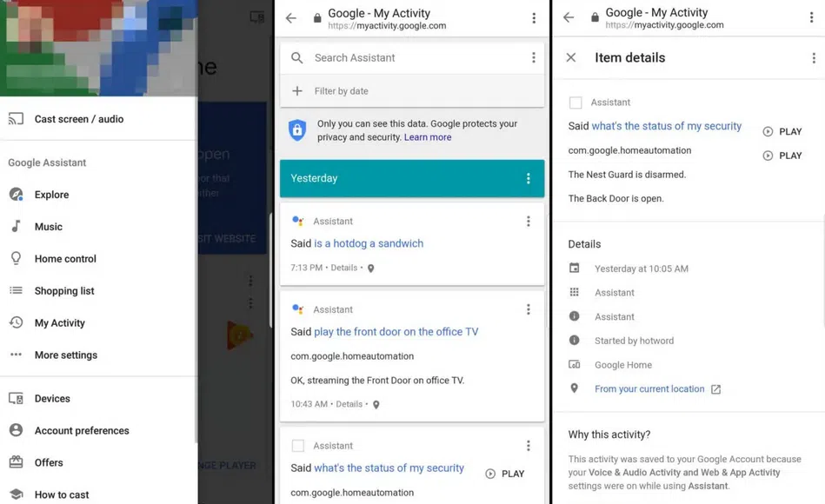Open Details for the 10:43 AM activity
Viewport: 825px width, 504px height.
349,404
